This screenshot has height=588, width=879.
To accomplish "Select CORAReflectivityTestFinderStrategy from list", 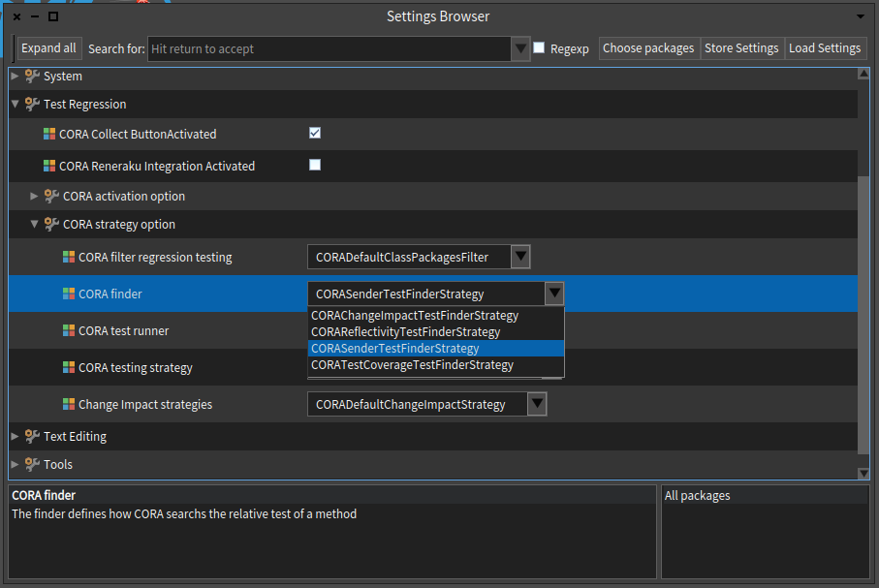I will pyautogui.click(x=435, y=332).
